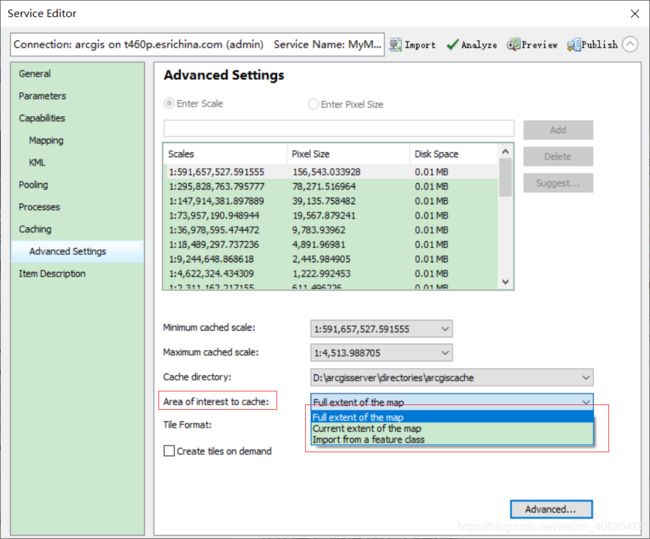Screen dimensions: 650x539
Task: Select scale row 1:73,957,190.948944
Action: [332, 216]
